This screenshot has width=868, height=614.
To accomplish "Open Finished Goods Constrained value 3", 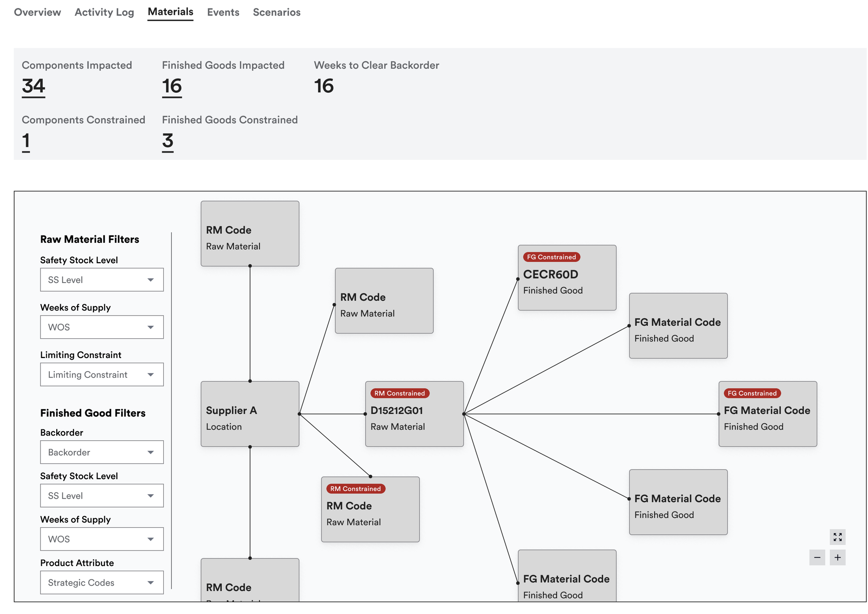I will [168, 141].
